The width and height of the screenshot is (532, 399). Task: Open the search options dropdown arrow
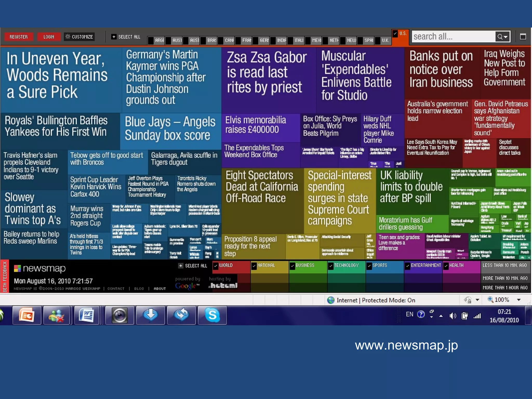(x=506, y=37)
